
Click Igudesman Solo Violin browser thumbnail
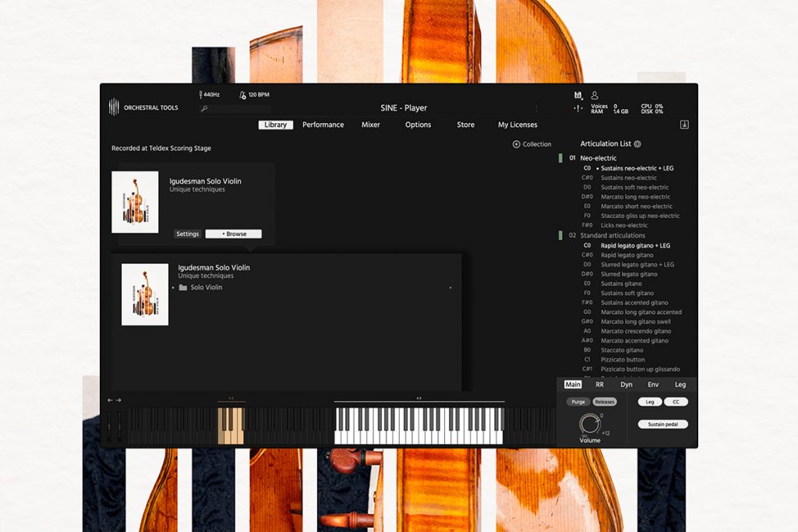(x=145, y=294)
